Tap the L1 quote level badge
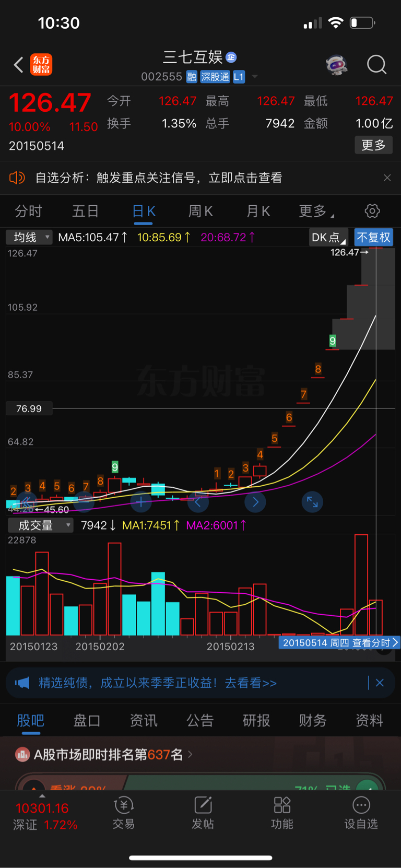The width and height of the screenshot is (401, 868). click(x=239, y=77)
